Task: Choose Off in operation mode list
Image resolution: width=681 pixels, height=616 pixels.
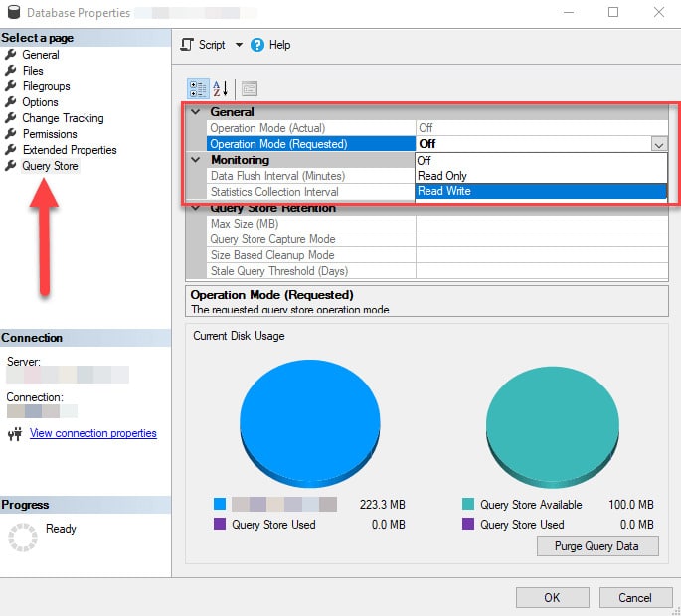Action: [x=541, y=161]
